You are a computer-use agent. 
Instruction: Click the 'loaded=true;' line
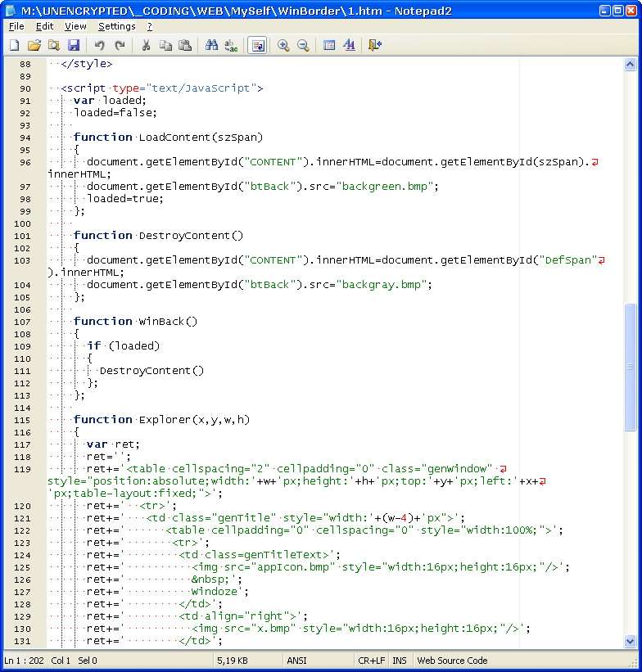(125, 199)
